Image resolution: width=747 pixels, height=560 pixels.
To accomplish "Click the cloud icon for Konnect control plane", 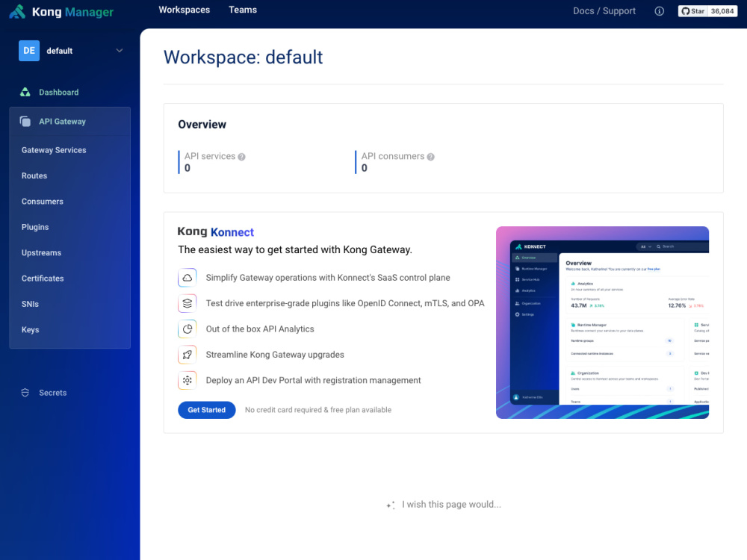I will [x=187, y=277].
